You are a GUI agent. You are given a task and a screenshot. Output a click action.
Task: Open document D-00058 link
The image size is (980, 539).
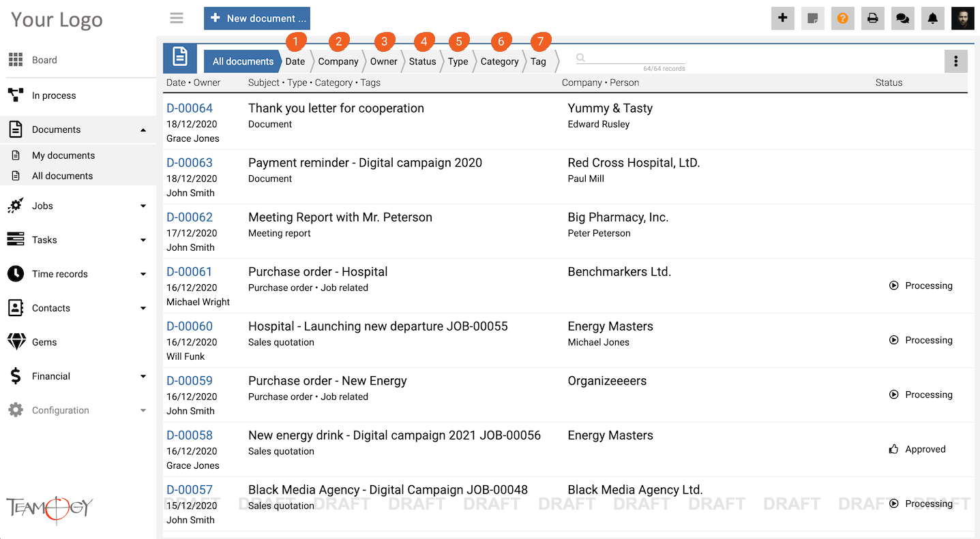[190, 435]
